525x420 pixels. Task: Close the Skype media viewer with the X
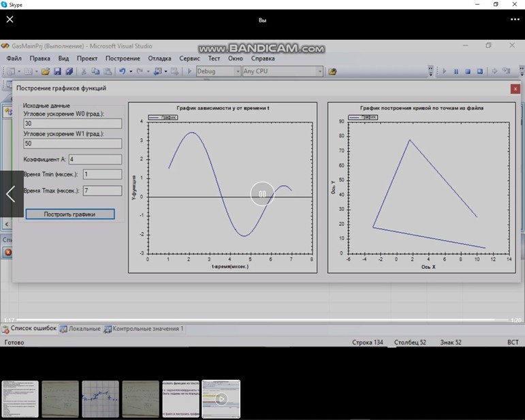[10, 20]
